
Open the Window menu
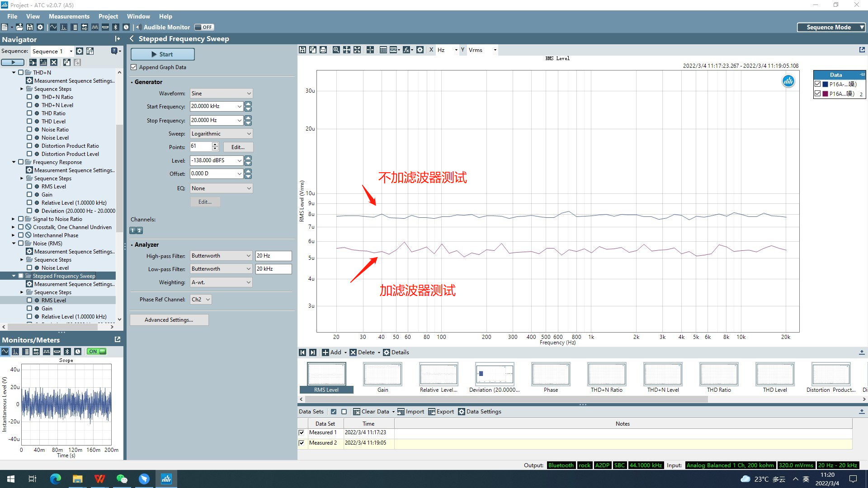point(138,16)
